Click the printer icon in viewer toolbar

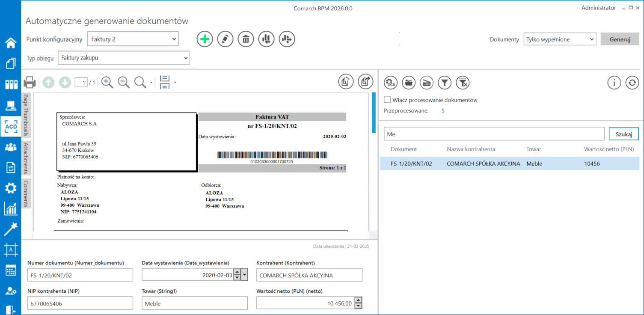point(30,82)
